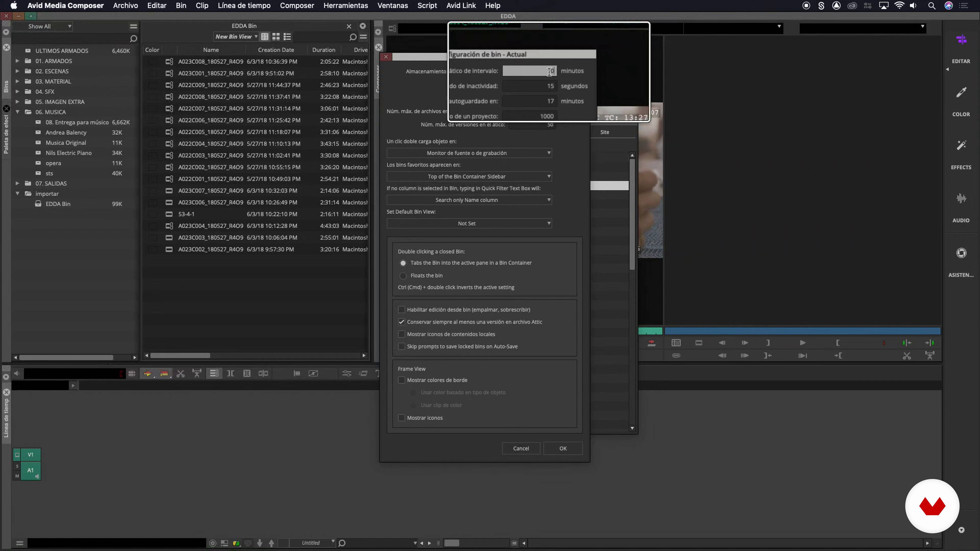Screen dimensions: 980x551
Task: Sort bin by Duration column header
Action: (324, 50)
